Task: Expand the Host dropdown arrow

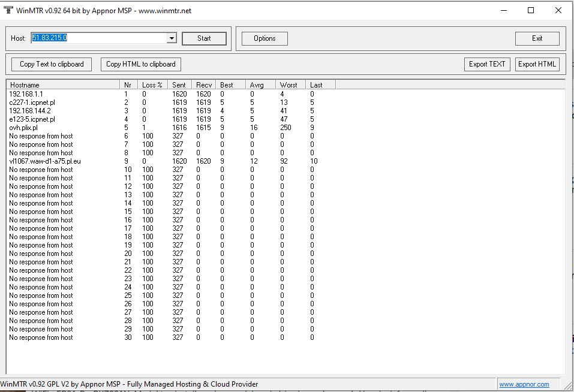Action: tap(172, 38)
